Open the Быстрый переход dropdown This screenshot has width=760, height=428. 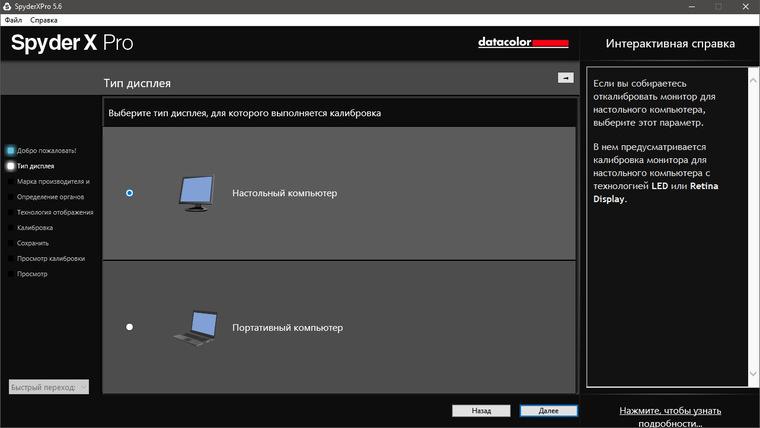(48, 387)
